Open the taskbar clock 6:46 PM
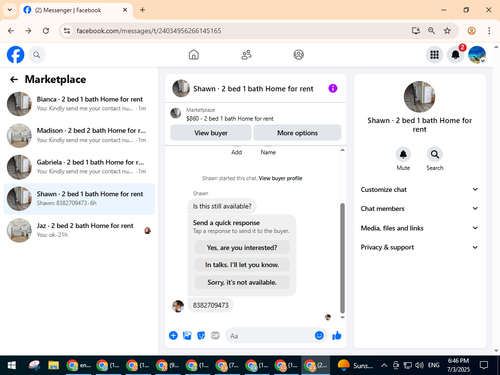The image size is (500, 375). click(x=458, y=365)
